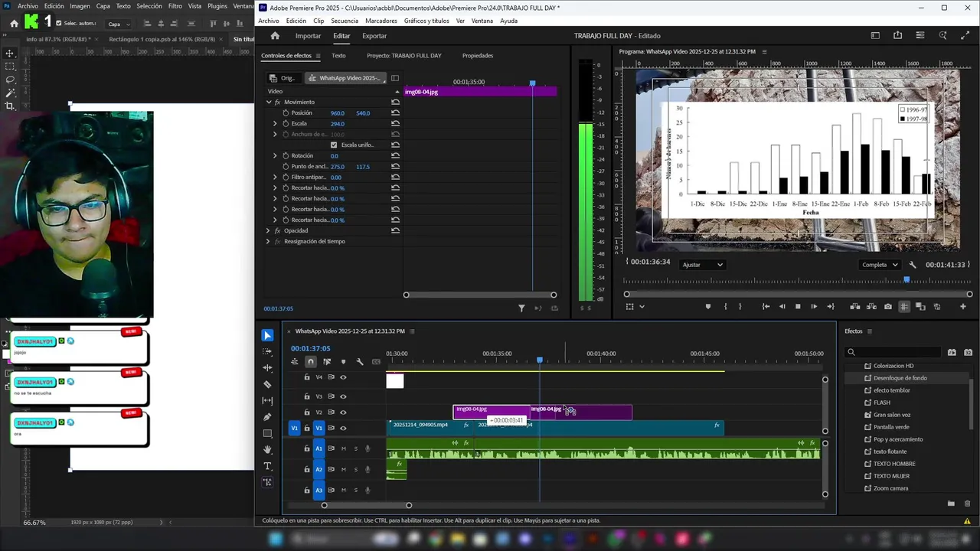This screenshot has width=980, height=551.
Task: Expand the Filtro antiparpadeo property
Action: pos(275,177)
